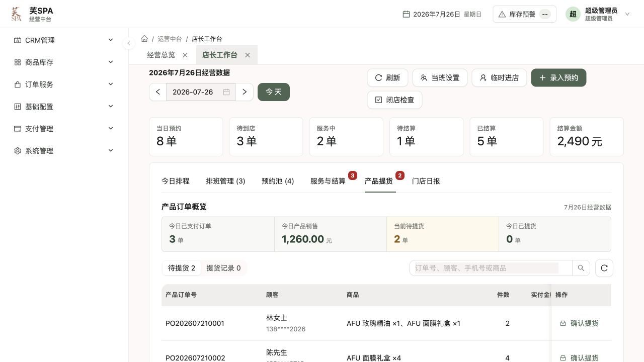Go to the previous day arrow
Screen dimensions: 644x362
coord(158,92)
